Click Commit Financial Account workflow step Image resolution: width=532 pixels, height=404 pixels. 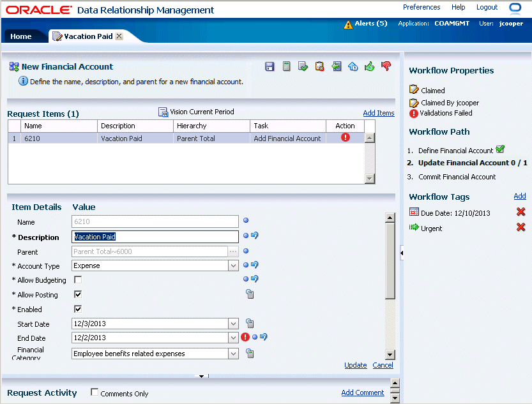[x=457, y=177]
